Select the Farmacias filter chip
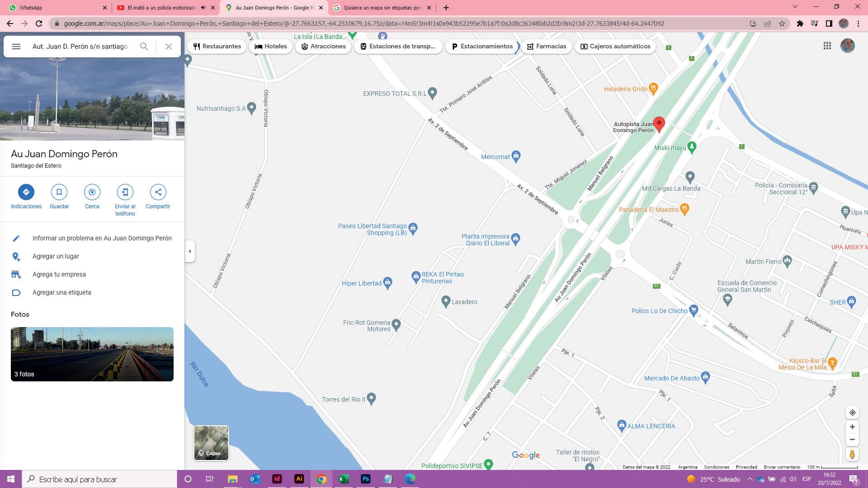Screen dimensions: 868x488 tap(546, 47)
